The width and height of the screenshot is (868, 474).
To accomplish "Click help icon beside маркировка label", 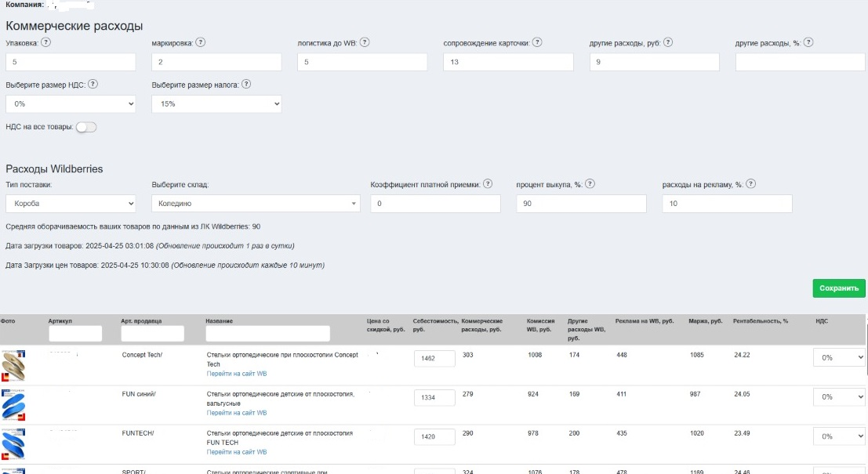I will tap(201, 42).
